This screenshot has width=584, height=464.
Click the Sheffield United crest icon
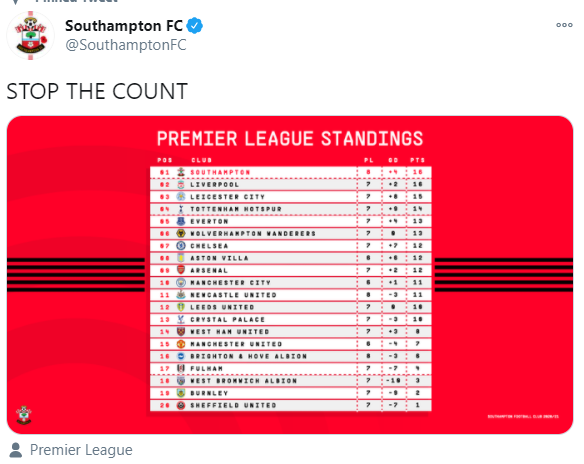[x=181, y=406]
